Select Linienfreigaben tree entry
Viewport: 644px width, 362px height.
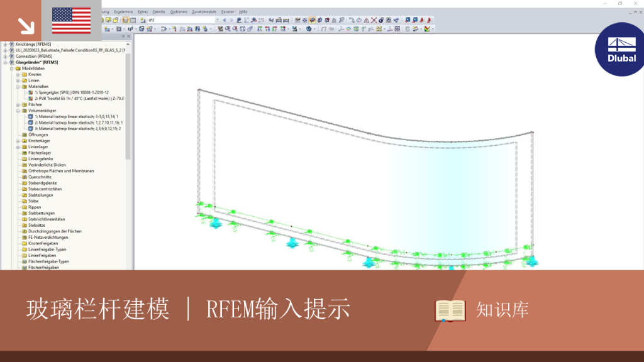(42, 255)
